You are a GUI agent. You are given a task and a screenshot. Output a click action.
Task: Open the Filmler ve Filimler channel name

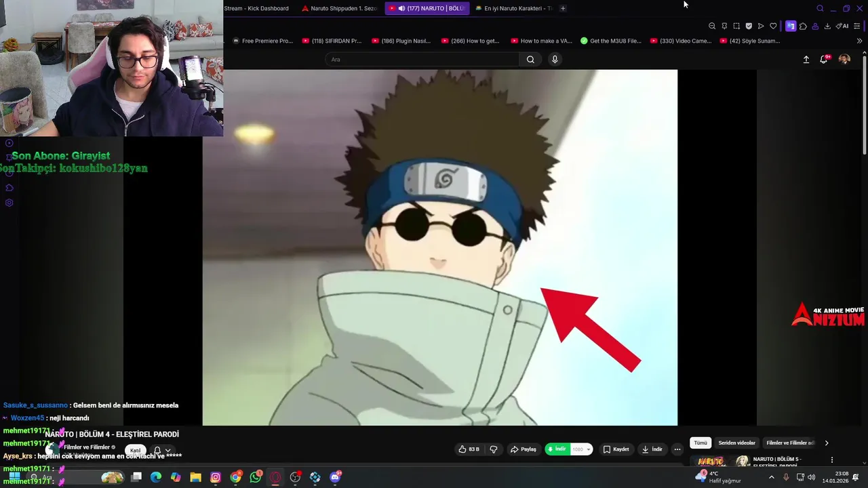(87, 447)
